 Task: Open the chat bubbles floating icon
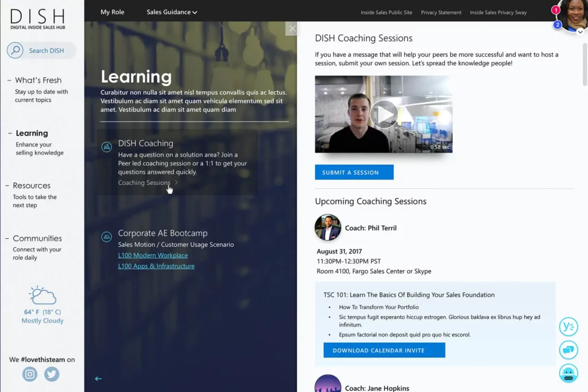point(568,350)
